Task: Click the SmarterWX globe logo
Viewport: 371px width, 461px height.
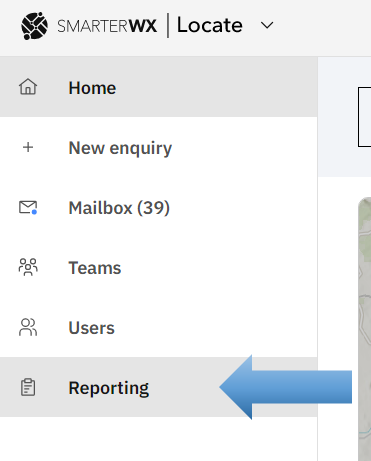Action: tap(34, 26)
